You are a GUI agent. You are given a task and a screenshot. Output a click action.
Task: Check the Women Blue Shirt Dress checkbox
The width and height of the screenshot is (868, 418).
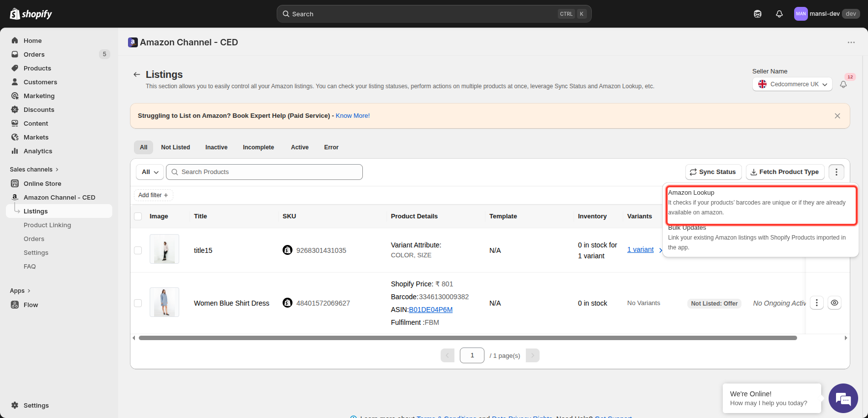pyautogui.click(x=138, y=303)
